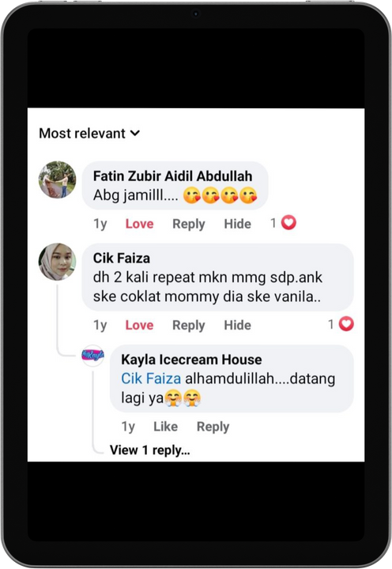Reply to Kayla Icecream House's comment
Screen dimensions: 392x569
[x=213, y=427]
